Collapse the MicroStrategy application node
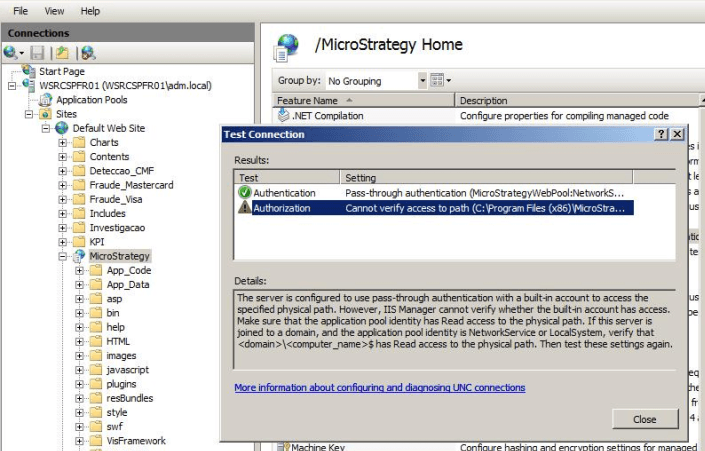This screenshot has width=705, height=451. 63,256
